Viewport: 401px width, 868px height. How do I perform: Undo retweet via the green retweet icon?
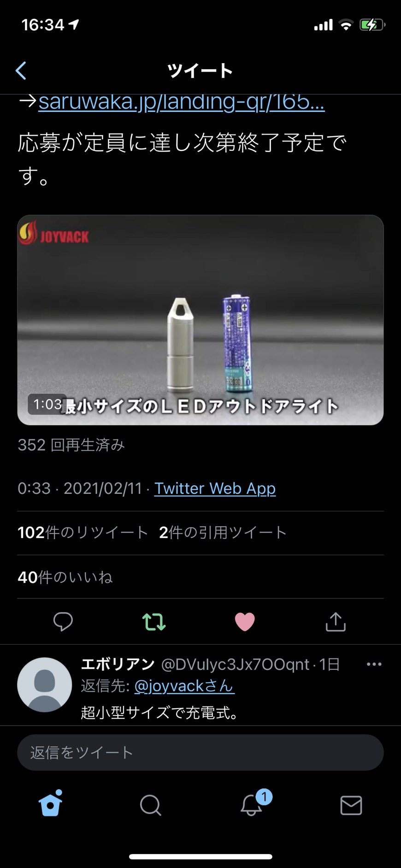154,622
